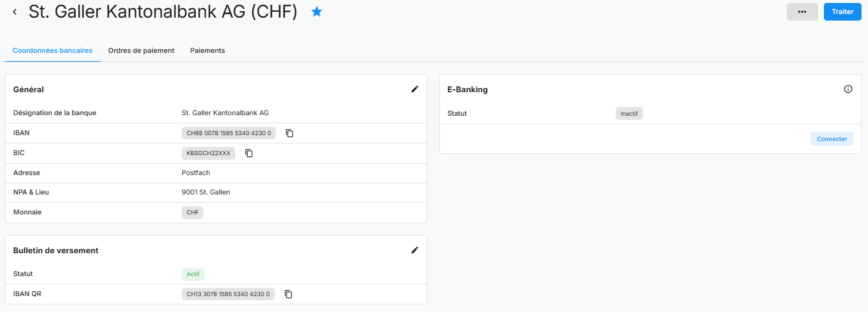
Task: Copy the BIC code to clipboard
Action: pyautogui.click(x=249, y=153)
